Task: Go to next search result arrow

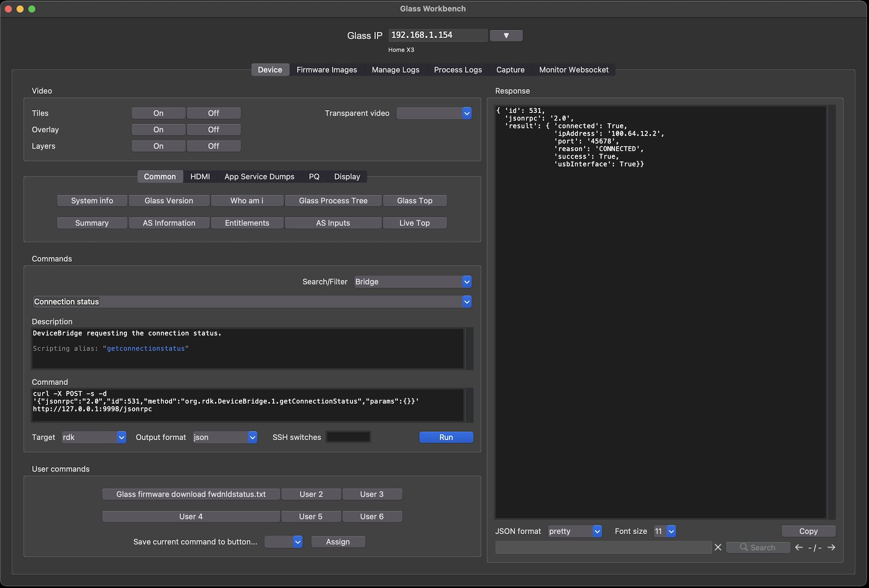Action: (x=831, y=547)
